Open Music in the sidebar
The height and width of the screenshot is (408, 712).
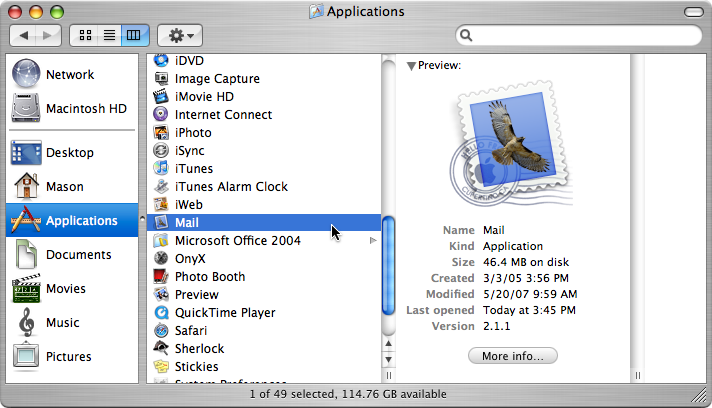[x=72, y=323]
